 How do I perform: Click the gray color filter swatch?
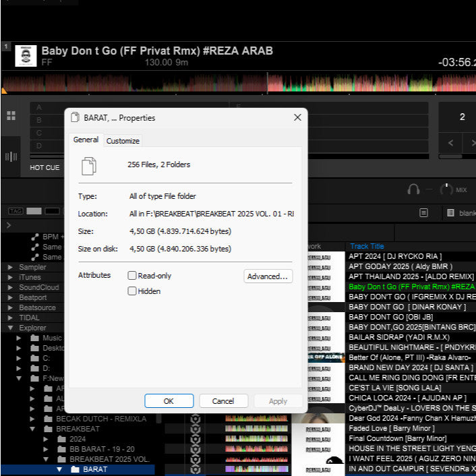[34, 211]
